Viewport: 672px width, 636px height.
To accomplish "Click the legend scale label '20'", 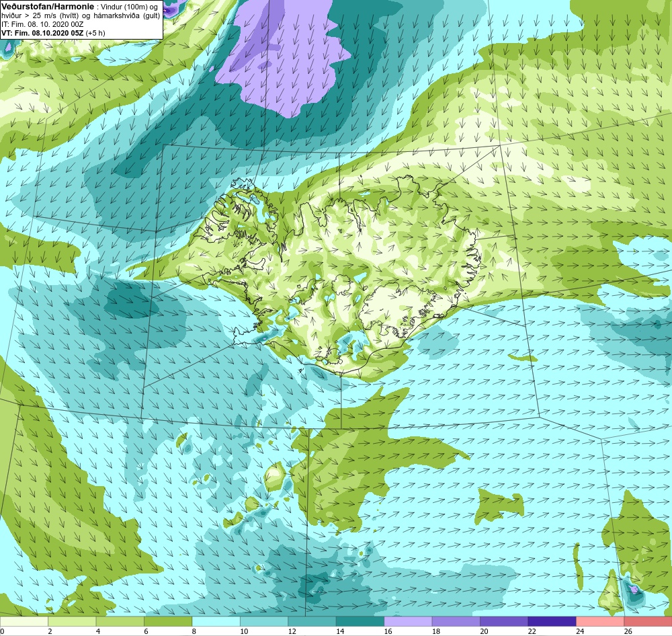I will [484, 631].
